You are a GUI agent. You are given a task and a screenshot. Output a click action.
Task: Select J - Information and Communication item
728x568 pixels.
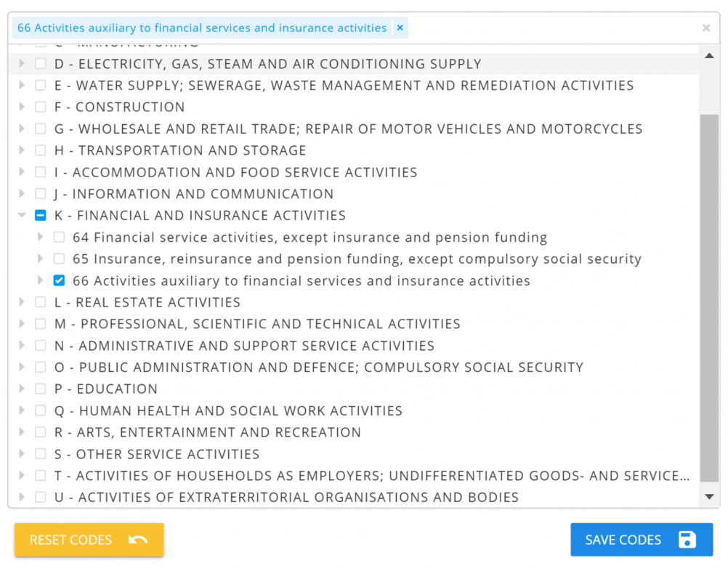coord(194,194)
